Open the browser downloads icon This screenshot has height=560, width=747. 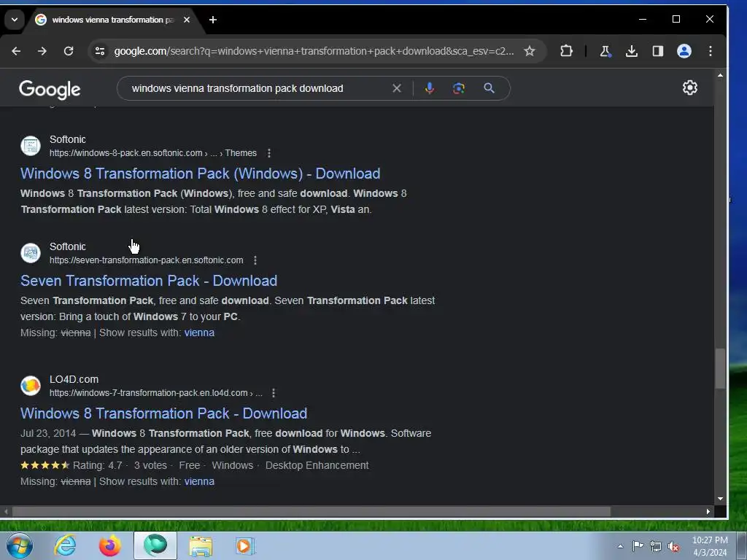632,51
